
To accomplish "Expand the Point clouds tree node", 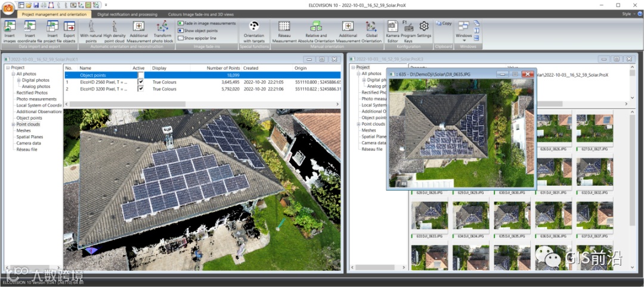I will 13,124.
